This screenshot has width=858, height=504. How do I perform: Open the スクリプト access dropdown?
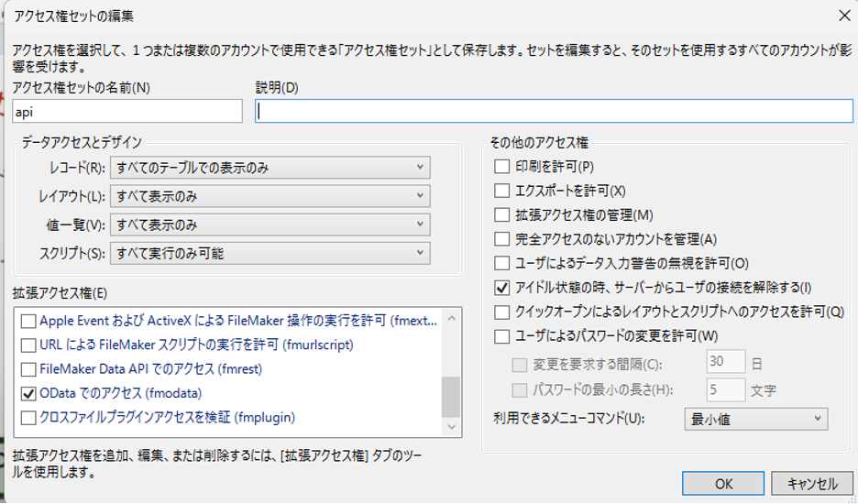pos(269,253)
